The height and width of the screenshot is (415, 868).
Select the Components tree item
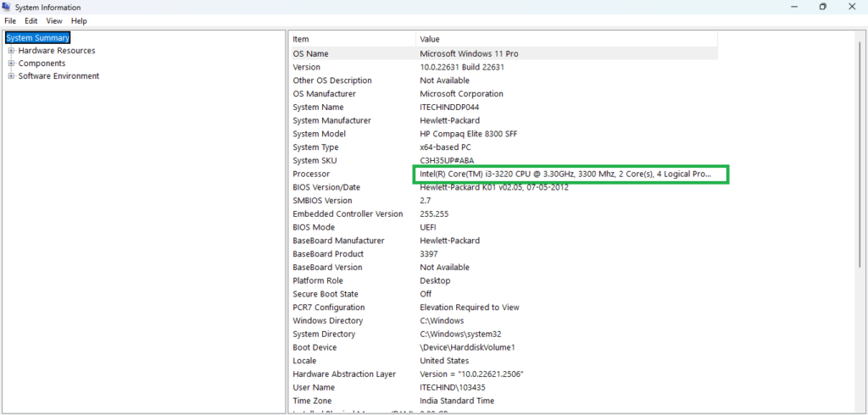point(42,63)
